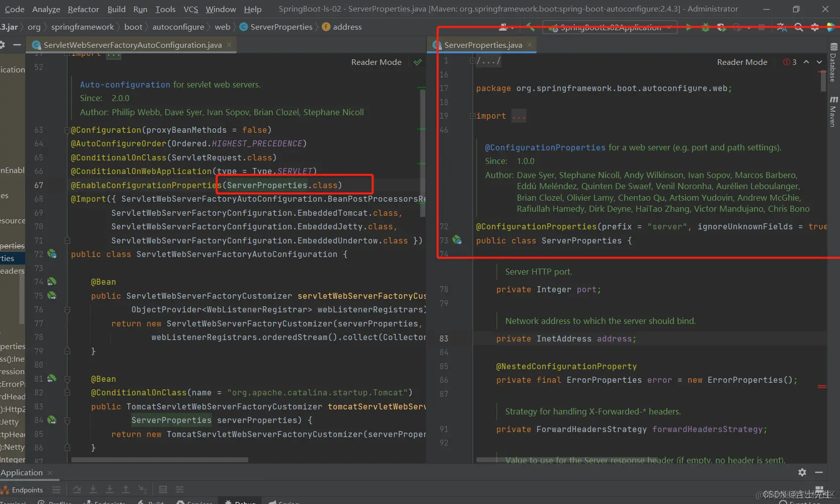Click the bean gutter icon on line 81
Image resolution: width=840 pixels, height=504 pixels.
pos(52,379)
